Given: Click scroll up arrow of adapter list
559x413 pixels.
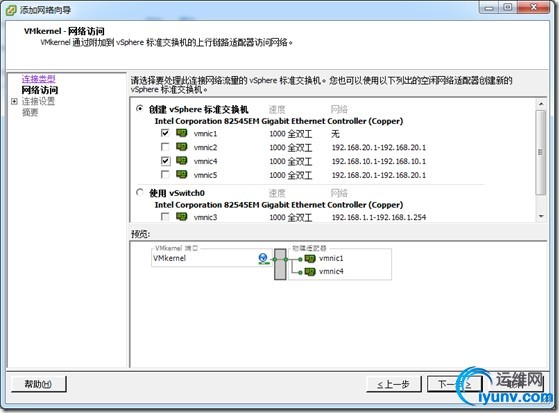Looking at the screenshot, I should (x=541, y=104).
